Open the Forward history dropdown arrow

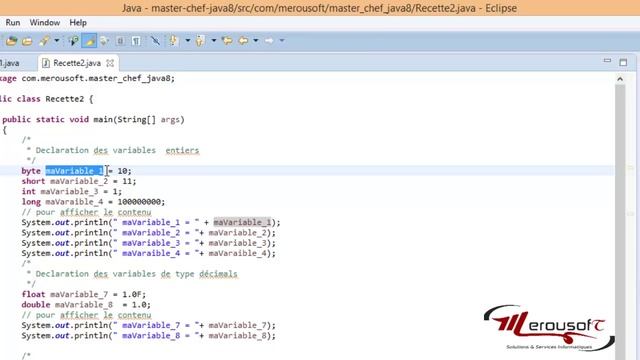(282, 40)
